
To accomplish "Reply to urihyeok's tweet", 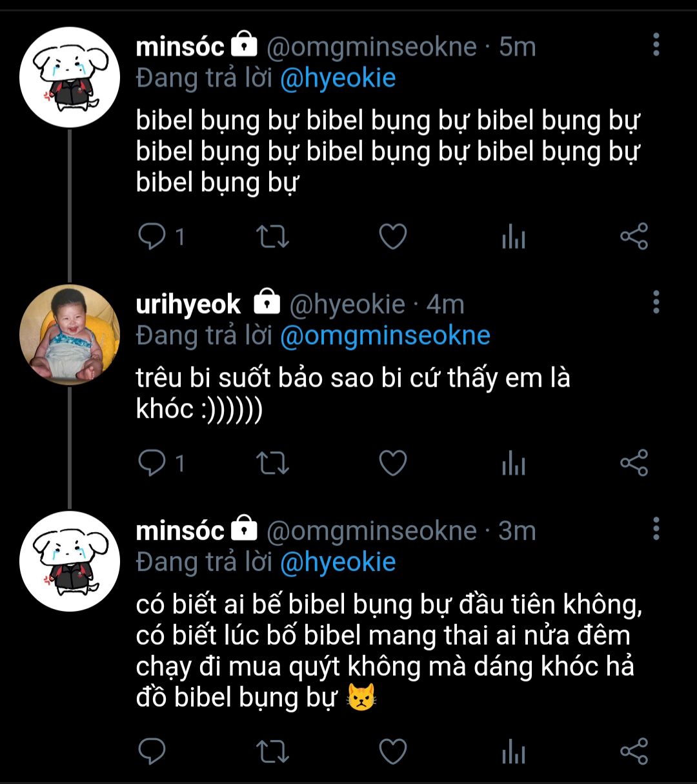I will pos(152,463).
